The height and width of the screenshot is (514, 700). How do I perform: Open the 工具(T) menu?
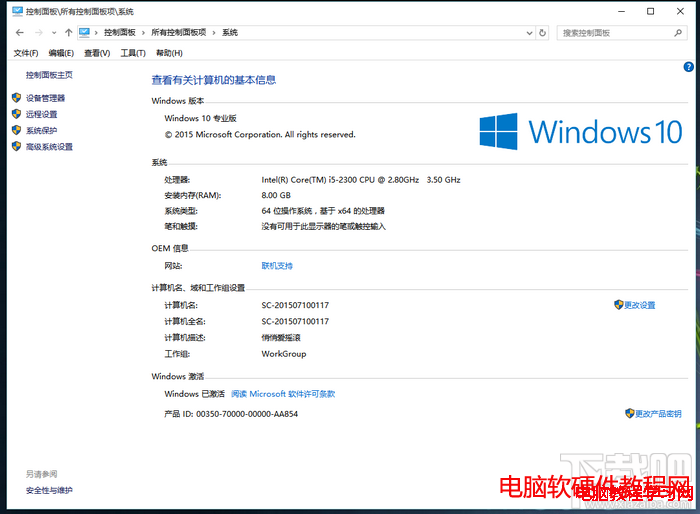[133, 53]
